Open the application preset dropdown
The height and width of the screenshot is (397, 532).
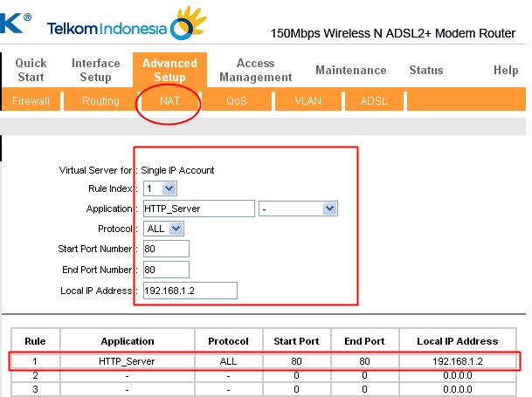point(298,209)
